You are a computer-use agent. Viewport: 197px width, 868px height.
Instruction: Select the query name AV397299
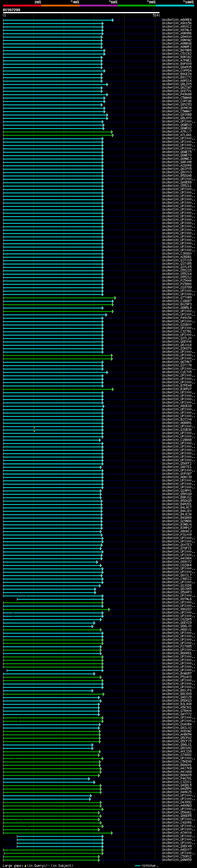point(11,10)
